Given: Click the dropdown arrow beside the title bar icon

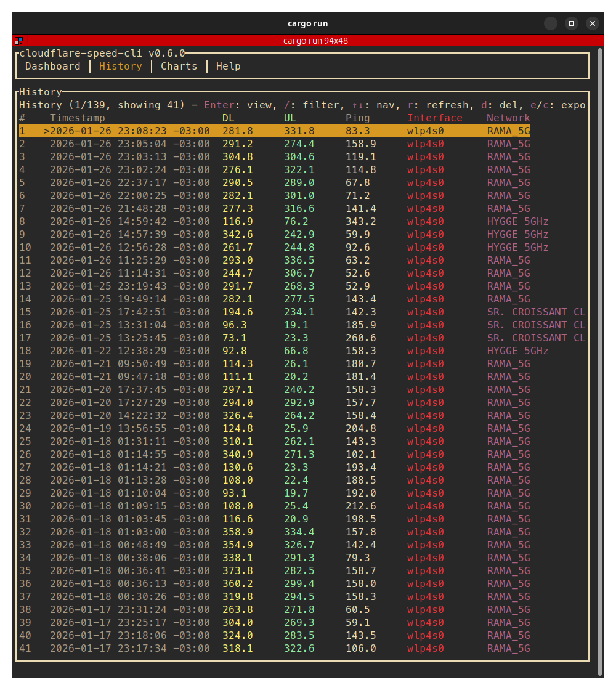Looking at the screenshot, I should point(21,43).
